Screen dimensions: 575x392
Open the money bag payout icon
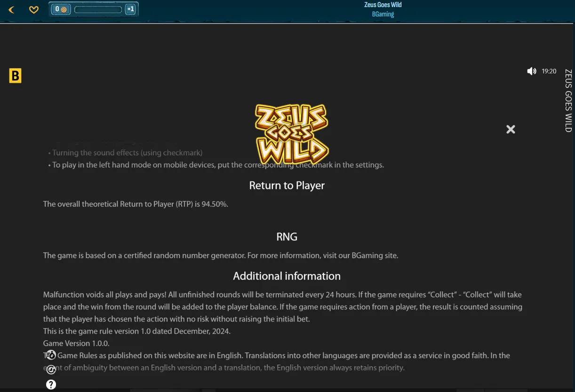[x=51, y=355]
